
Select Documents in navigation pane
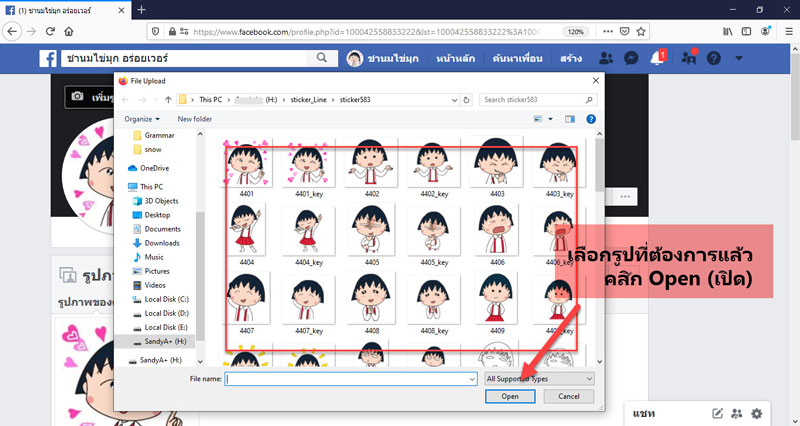point(157,229)
